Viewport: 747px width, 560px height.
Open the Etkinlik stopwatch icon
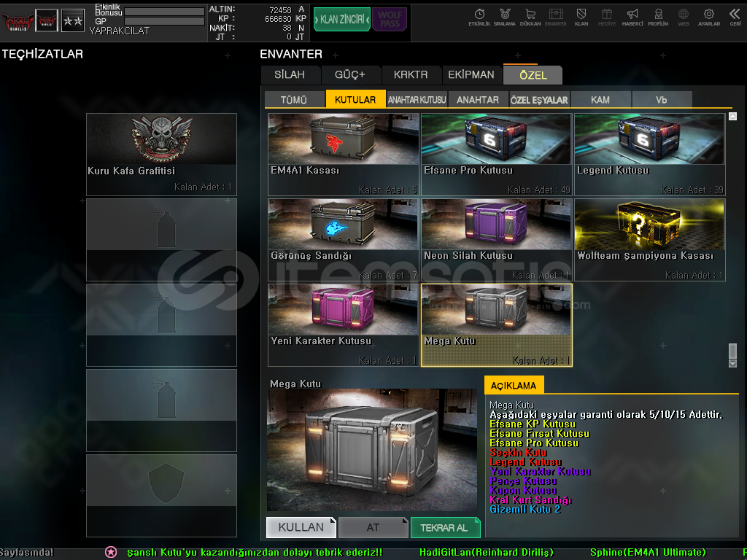(x=479, y=17)
